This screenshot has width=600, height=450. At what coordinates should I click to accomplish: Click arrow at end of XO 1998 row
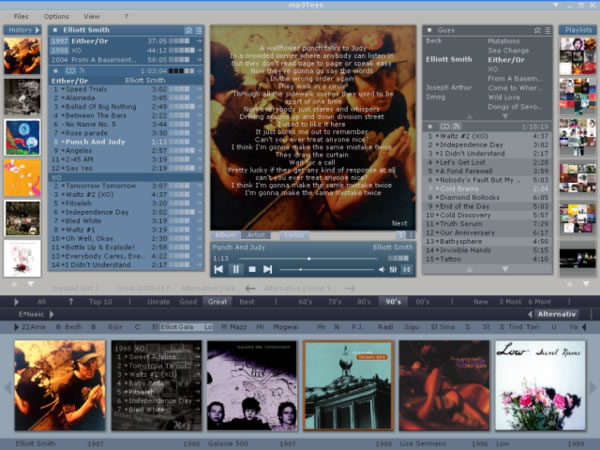199,50
